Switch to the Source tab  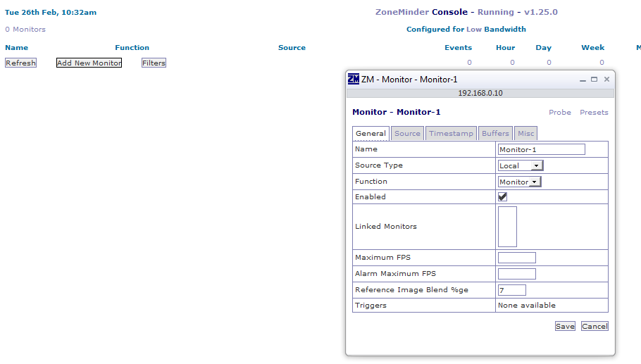point(407,133)
